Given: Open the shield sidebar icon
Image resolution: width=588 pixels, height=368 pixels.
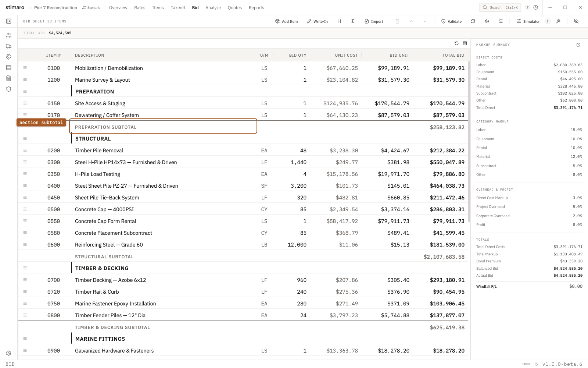Looking at the screenshot, I should pyautogui.click(x=8, y=89).
